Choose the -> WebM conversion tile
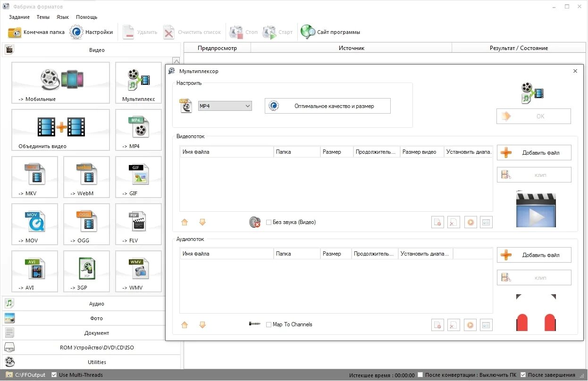The image size is (588, 381). 86,177
